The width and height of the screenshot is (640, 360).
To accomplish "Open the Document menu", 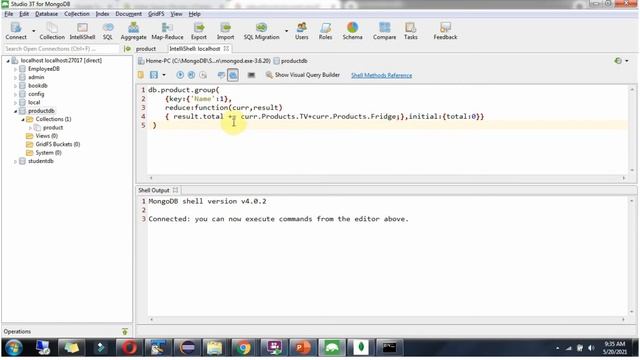I will (129, 14).
